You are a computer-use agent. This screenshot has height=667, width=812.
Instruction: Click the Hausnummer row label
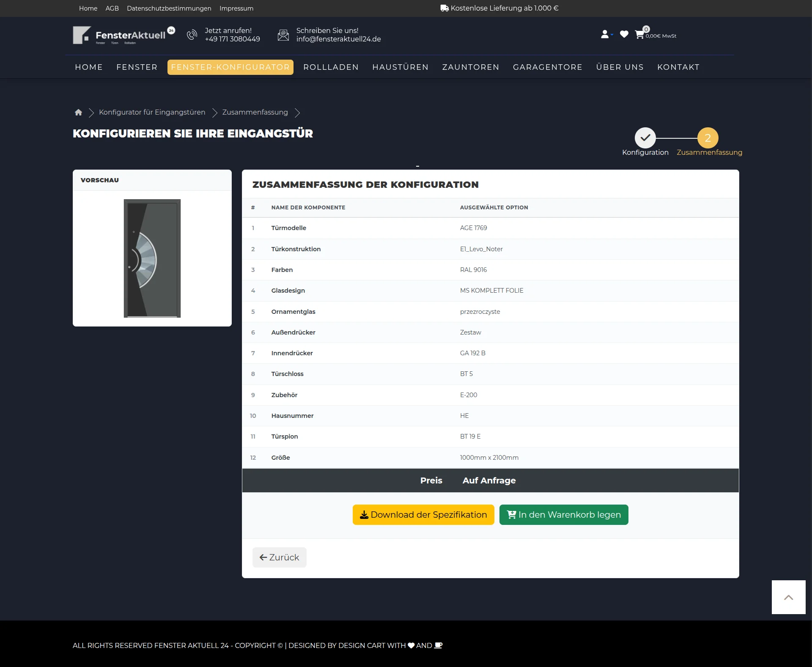(293, 416)
